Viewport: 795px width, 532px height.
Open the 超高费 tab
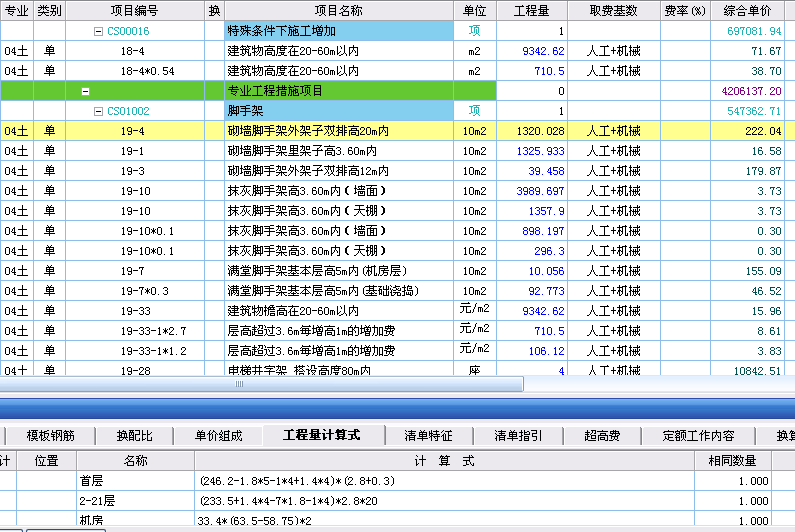click(602, 436)
